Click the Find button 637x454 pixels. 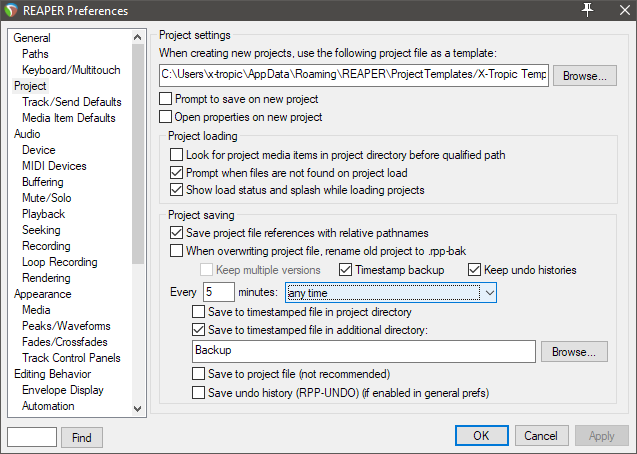[82, 437]
